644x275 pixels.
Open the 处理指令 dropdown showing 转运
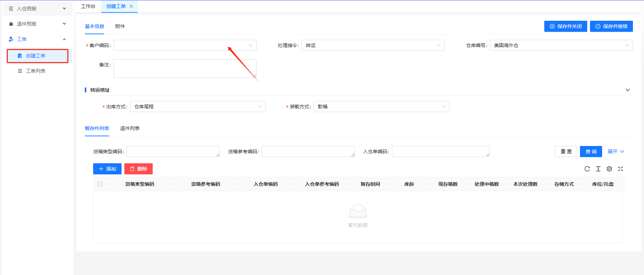(x=373, y=45)
